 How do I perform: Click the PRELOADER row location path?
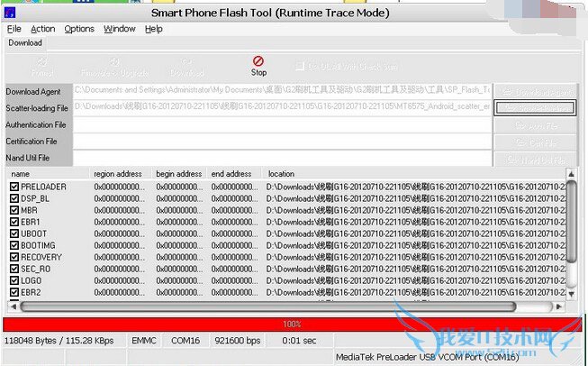pyautogui.click(x=416, y=187)
